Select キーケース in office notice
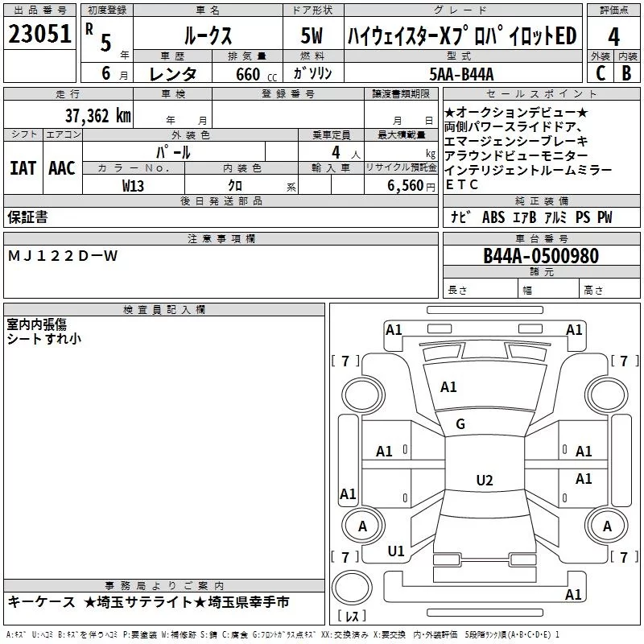The width and height of the screenshot is (644, 644). [x=42, y=602]
